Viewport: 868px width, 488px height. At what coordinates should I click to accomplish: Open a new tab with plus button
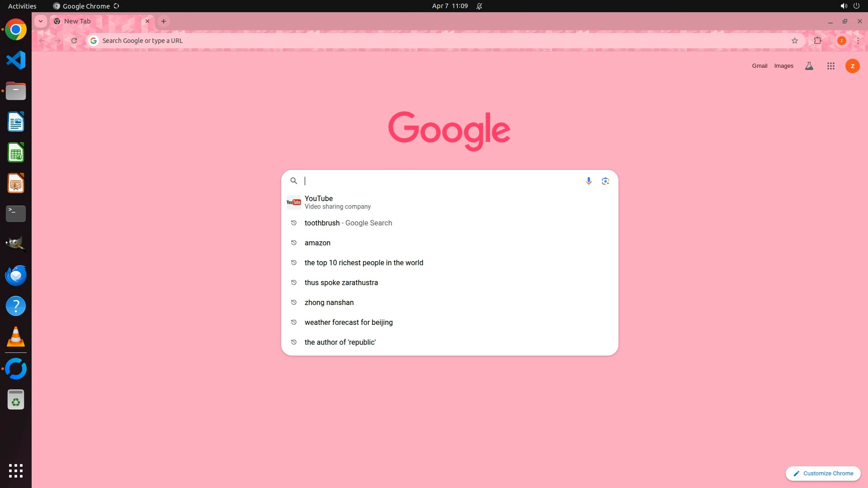pos(164,21)
